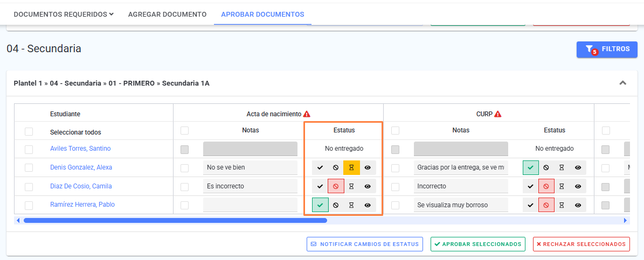Screen dimensions: 644x260
Task: Check the Seleccionar todos checkbox
Action: [29, 132]
